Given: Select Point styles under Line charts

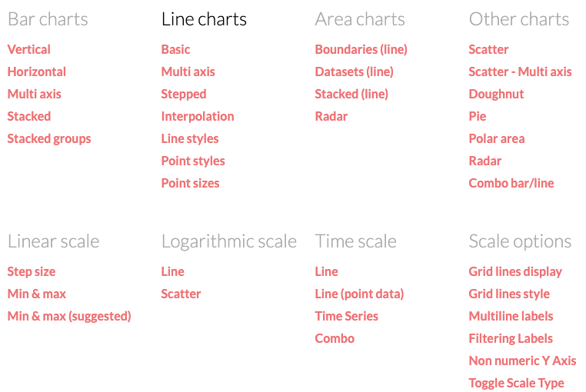Looking at the screenshot, I should [x=193, y=161].
